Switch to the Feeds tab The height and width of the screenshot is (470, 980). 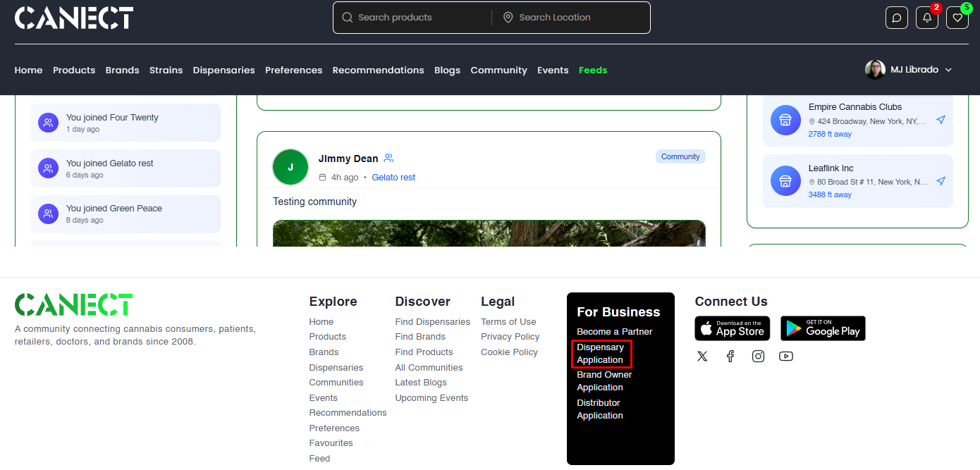click(x=593, y=70)
